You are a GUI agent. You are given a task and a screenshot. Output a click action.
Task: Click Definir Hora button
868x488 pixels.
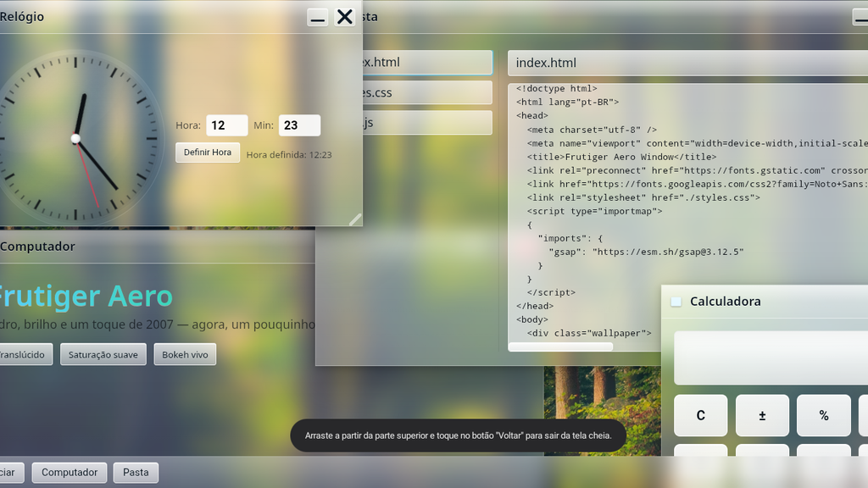click(208, 152)
